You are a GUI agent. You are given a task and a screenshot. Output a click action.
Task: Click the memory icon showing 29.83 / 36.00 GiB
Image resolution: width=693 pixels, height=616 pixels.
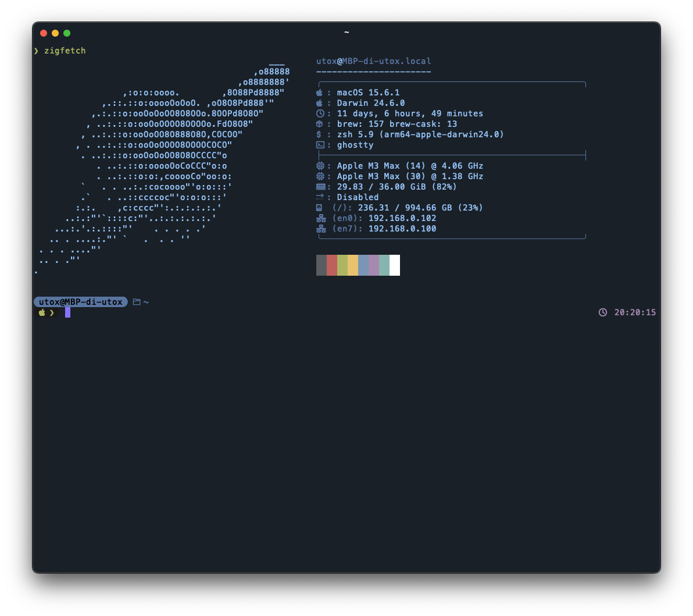coord(319,186)
